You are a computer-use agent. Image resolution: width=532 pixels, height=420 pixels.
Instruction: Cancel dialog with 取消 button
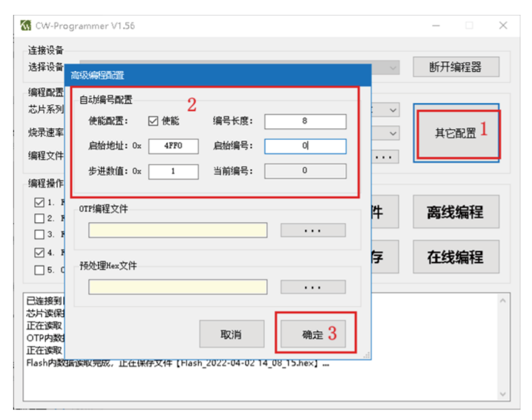point(231,334)
